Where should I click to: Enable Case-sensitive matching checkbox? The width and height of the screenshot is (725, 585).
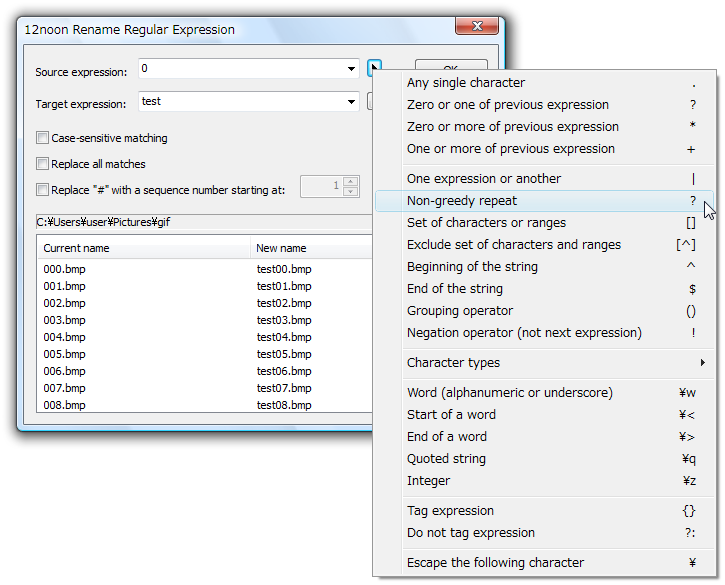point(43,138)
